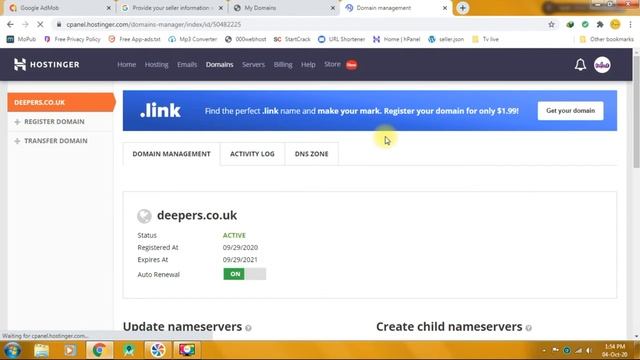The height and width of the screenshot is (360, 640).
Task: Open StartCrack bookmark
Action: (x=292, y=39)
